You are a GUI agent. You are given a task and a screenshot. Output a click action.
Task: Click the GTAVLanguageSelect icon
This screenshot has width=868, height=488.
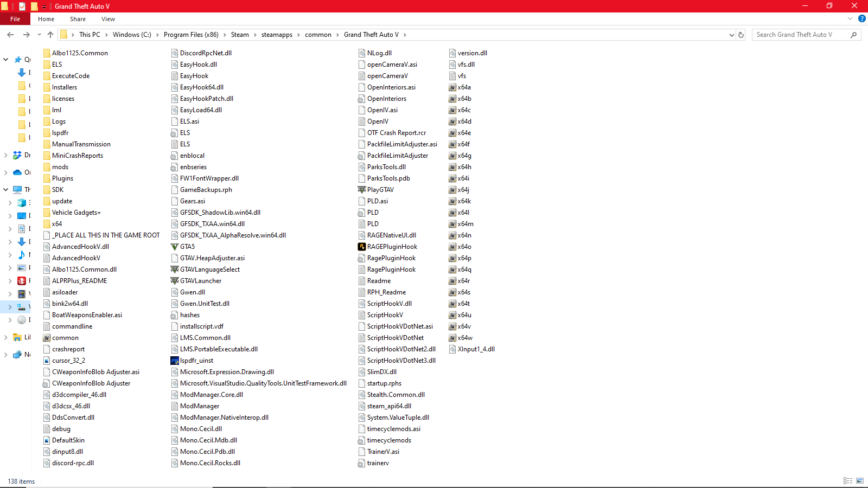(175, 269)
